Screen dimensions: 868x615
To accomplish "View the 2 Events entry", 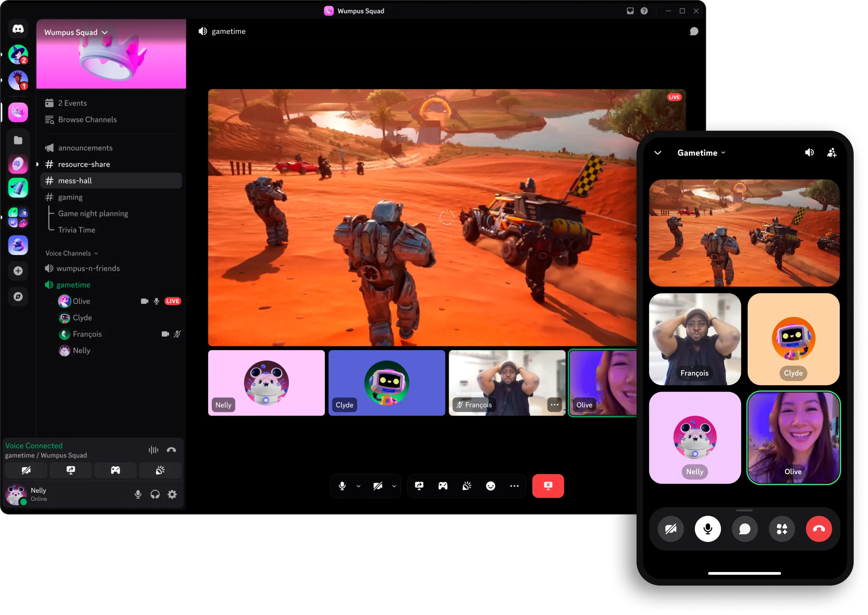I will click(72, 103).
